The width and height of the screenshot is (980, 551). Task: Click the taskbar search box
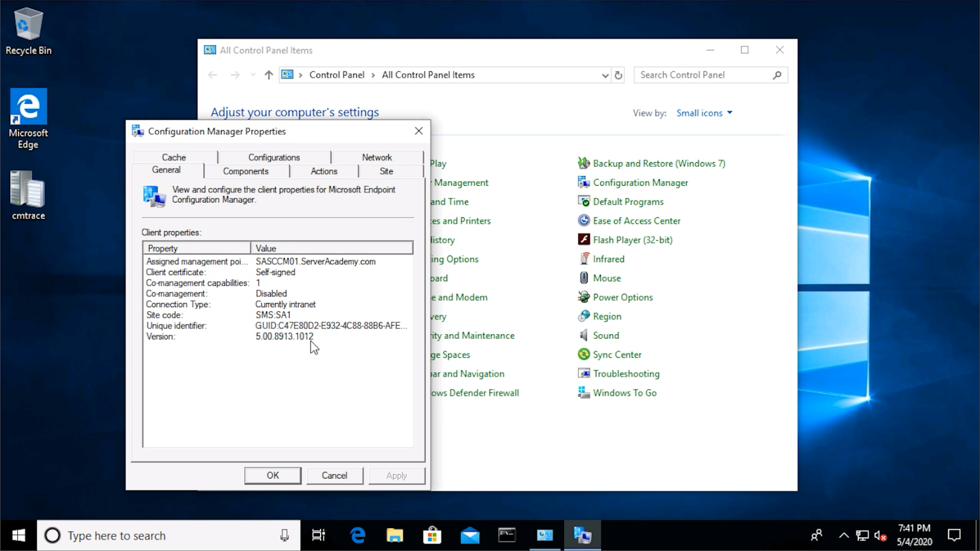coord(168,535)
